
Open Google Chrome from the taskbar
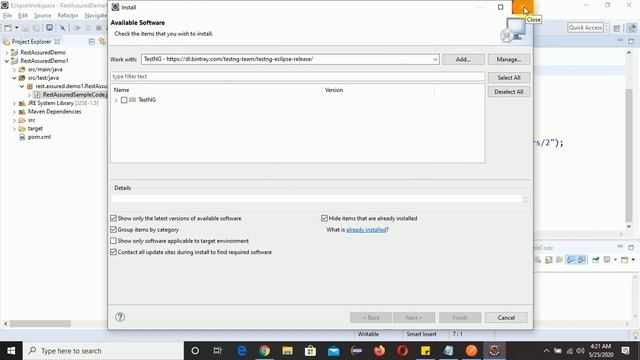[264, 351]
